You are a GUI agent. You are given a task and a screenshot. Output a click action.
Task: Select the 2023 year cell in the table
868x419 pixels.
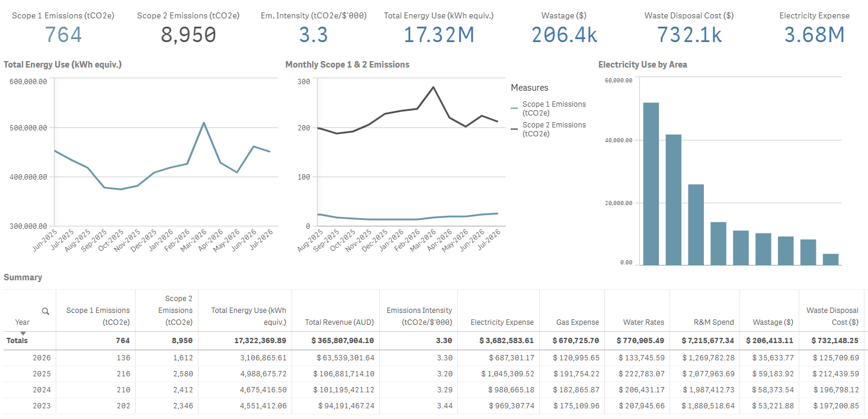[41, 406]
